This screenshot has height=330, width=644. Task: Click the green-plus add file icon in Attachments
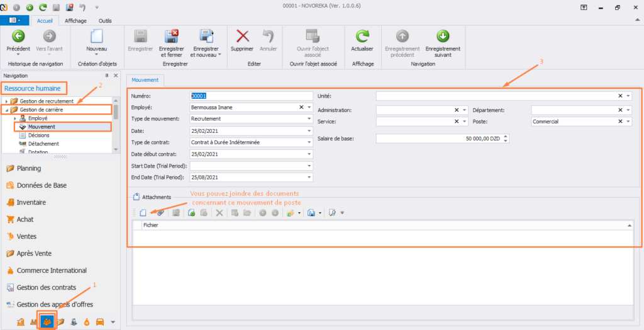(191, 213)
